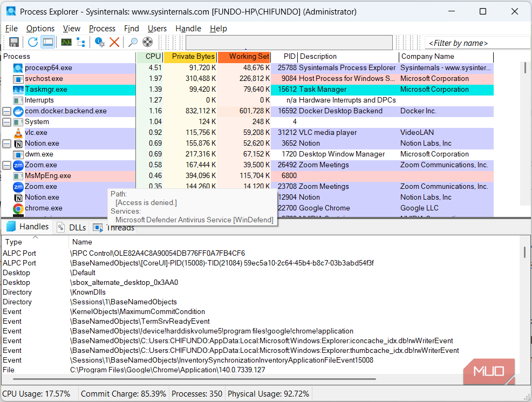The height and width of the screenshot is (402, 532).
Task: Click the Zoom icon for PID 26492
Action: (x=18, y=165)
